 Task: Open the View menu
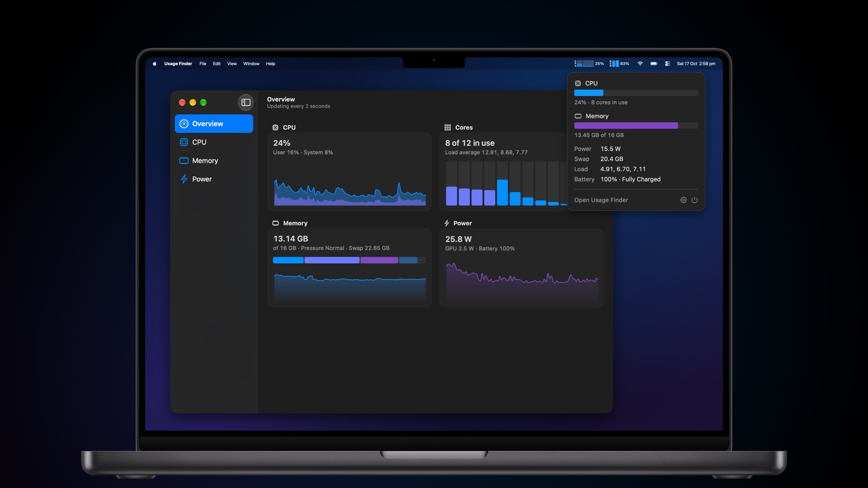pos(231,64)
